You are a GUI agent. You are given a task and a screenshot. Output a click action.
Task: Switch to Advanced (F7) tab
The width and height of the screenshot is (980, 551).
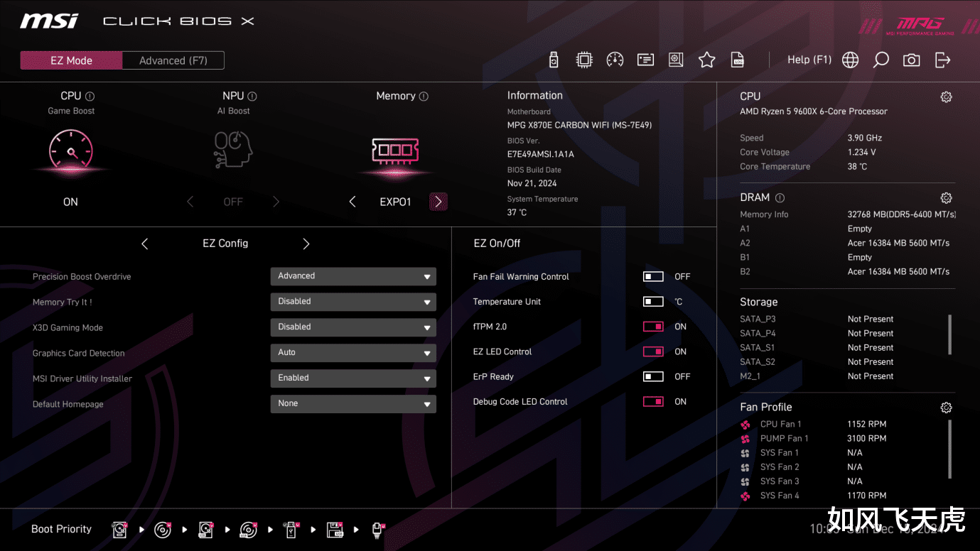pos(173,60)
